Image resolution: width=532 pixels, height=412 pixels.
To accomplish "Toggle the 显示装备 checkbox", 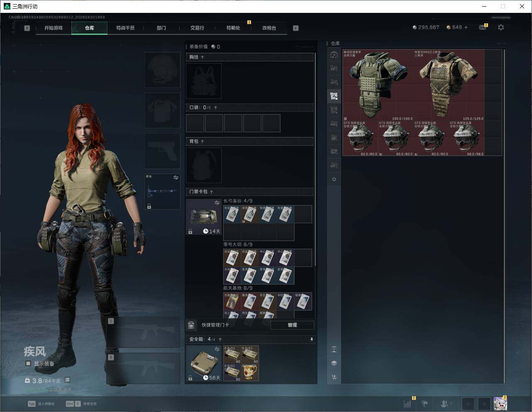I will 28,363.
